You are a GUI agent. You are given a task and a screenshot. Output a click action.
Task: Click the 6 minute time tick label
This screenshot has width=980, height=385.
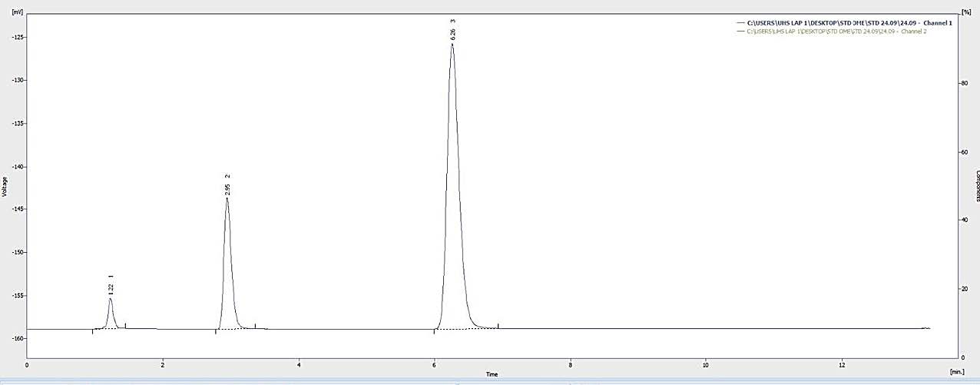435,365
